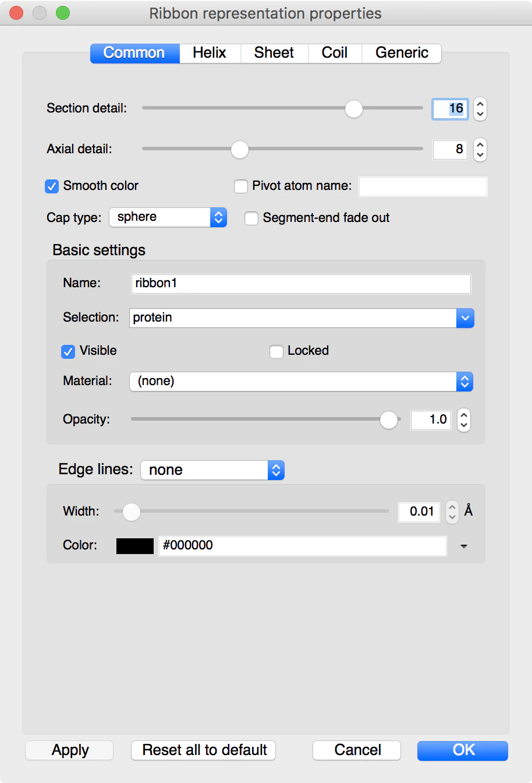This screenshot has width=532, height=783.
Task: Open the color options arrow menu
Action: click(464, 546)
